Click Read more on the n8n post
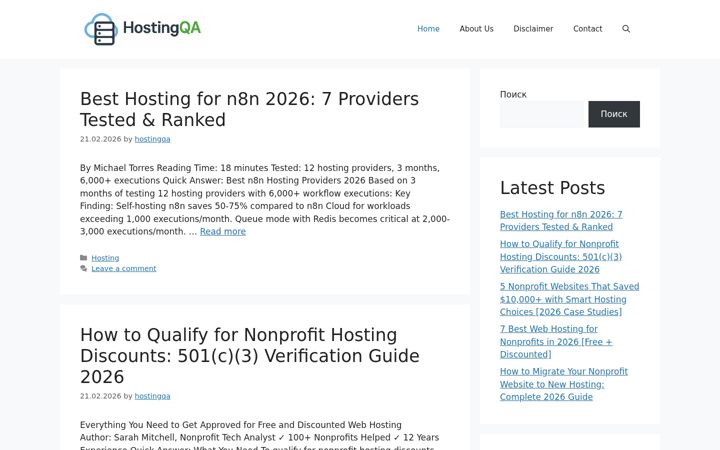This screenshot has width=720, height=450. pos(223,231)
